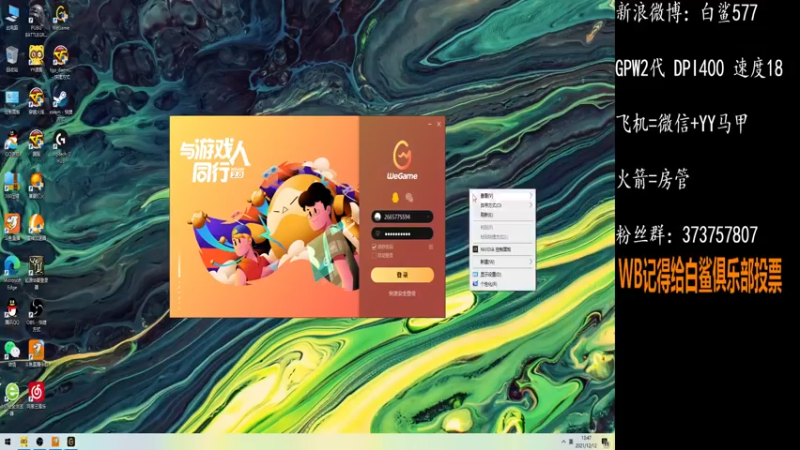Select the Microsoft Edge desktop shortcut
800x450 pixels.
(x=12, y=270)
